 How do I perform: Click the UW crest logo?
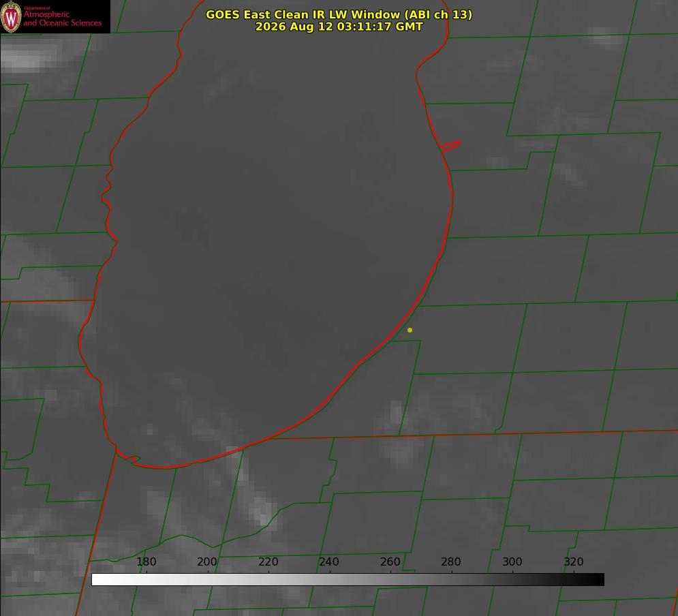point(11,16)
